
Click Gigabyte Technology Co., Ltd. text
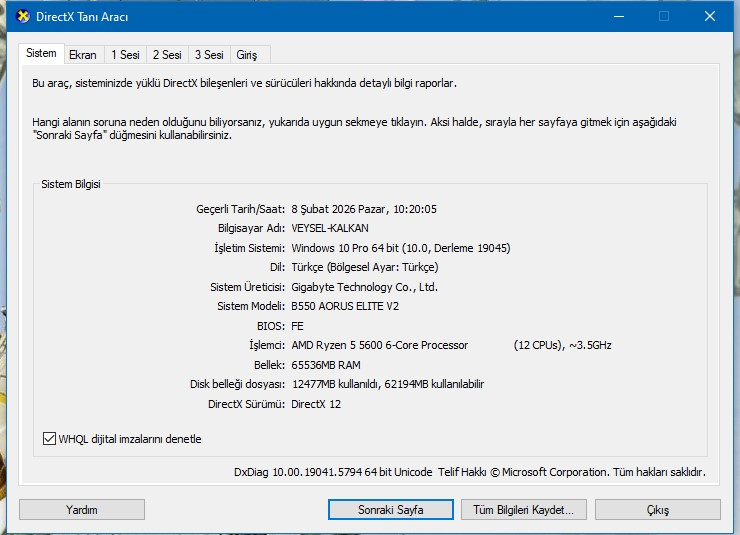[364, 287]
